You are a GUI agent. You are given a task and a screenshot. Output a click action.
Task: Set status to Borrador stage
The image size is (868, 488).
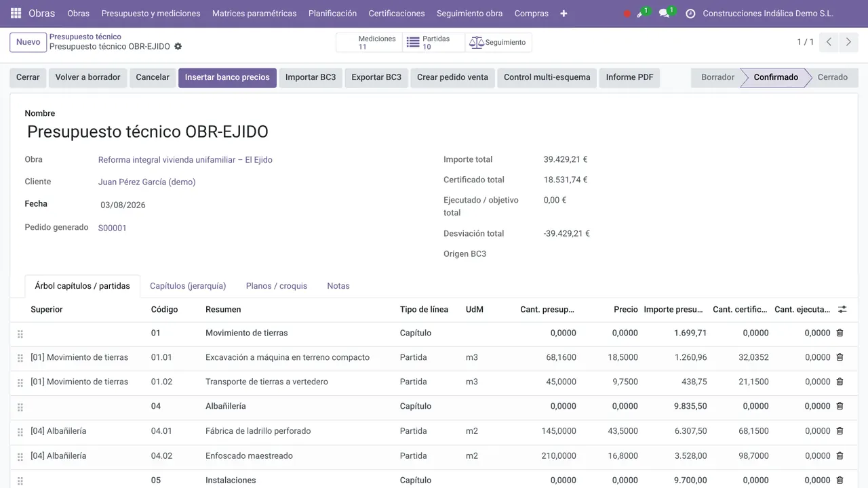pos(717,77)
